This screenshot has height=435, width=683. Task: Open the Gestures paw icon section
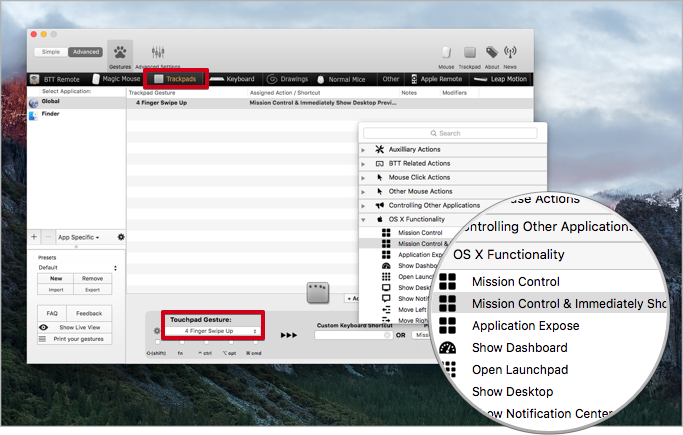120,53
